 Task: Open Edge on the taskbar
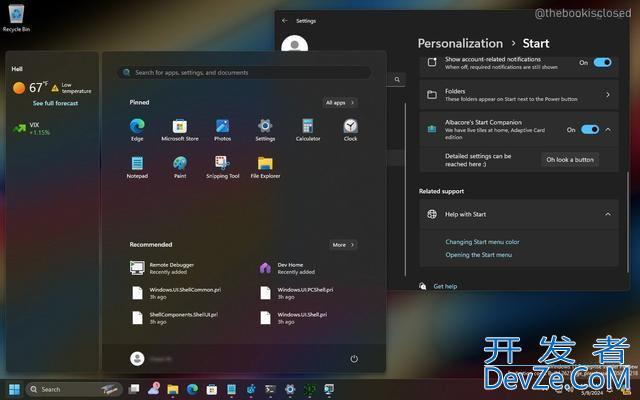click(192, 389)
